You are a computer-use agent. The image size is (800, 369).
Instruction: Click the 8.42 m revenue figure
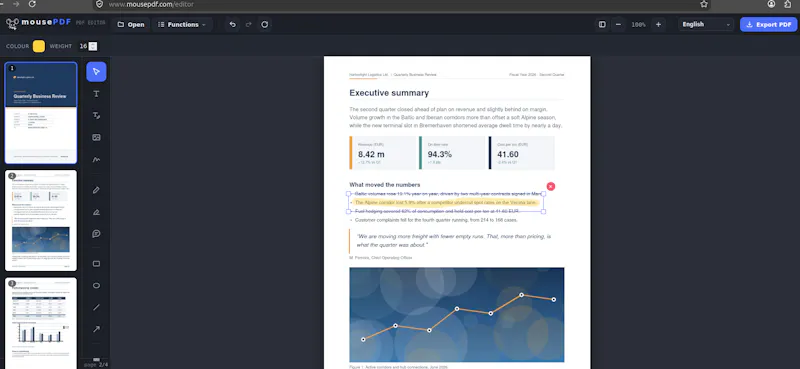(371, 154)
